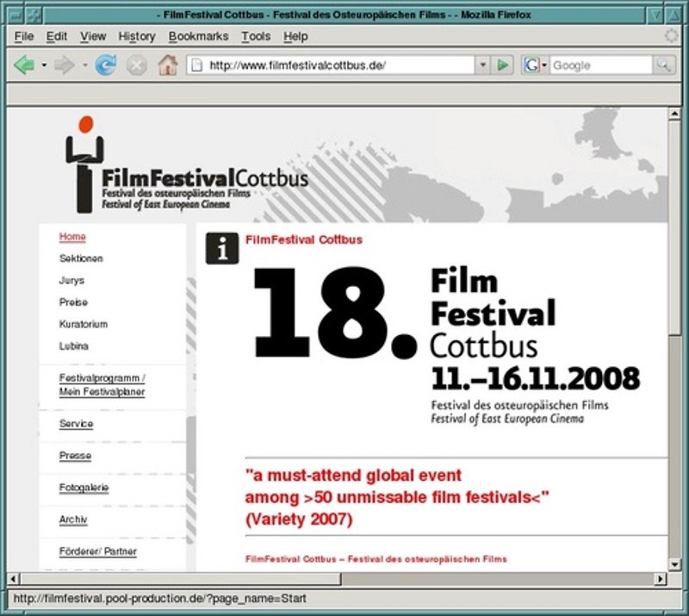Open the Archiv link
Screen dimensions: 689x616
(x=73, y=520)
